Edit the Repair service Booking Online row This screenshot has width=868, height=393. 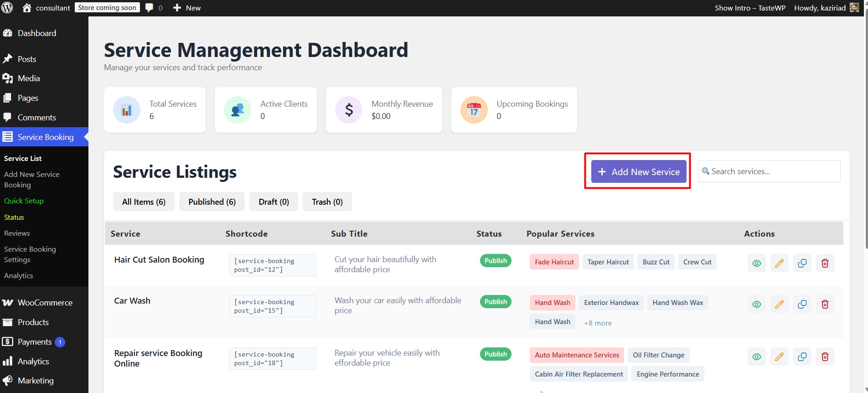click(779, 357)
